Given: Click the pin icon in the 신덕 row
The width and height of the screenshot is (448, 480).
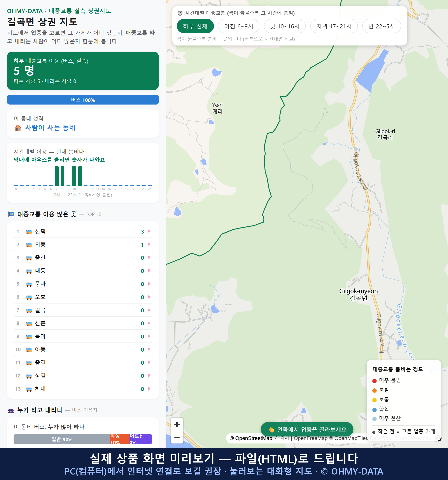Looking at the screenshot, I should click(149, 232).
